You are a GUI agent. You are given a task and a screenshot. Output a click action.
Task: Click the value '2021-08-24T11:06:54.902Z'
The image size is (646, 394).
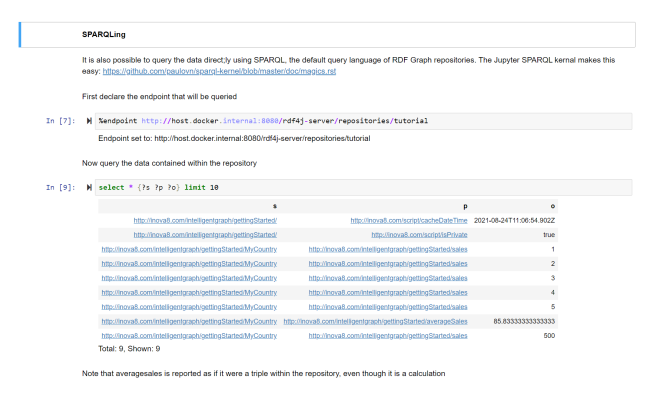(514, 220)
